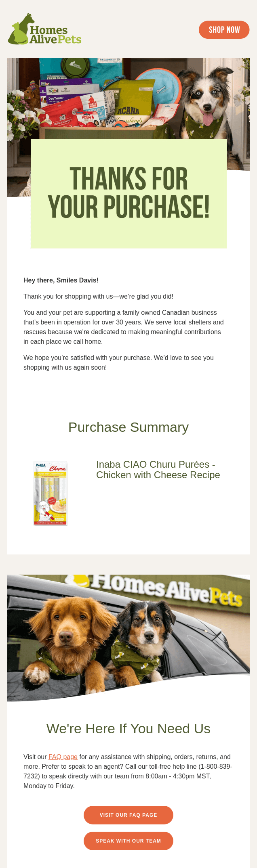Click the Purchase Summary heading
The width and height of the screenshot is (257, 868).
pos(128,427)
